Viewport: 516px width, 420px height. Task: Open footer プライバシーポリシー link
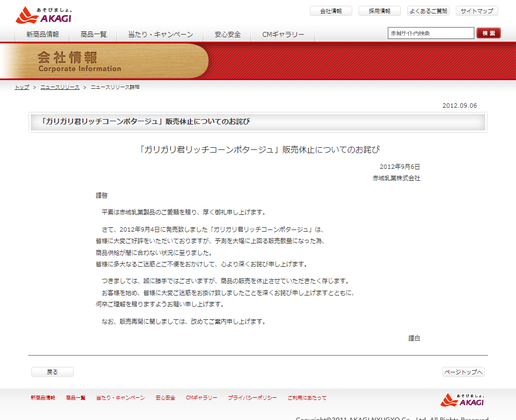(252, 398)
